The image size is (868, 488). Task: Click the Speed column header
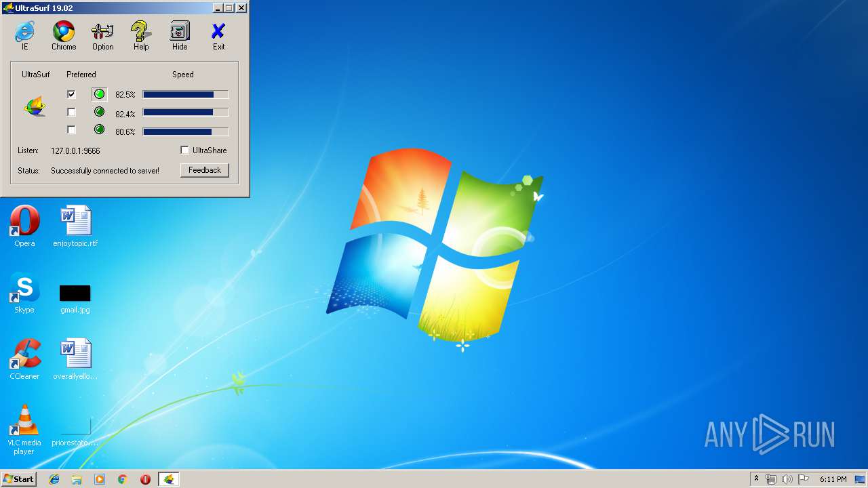pyautogui.click(x=182, y=75)
